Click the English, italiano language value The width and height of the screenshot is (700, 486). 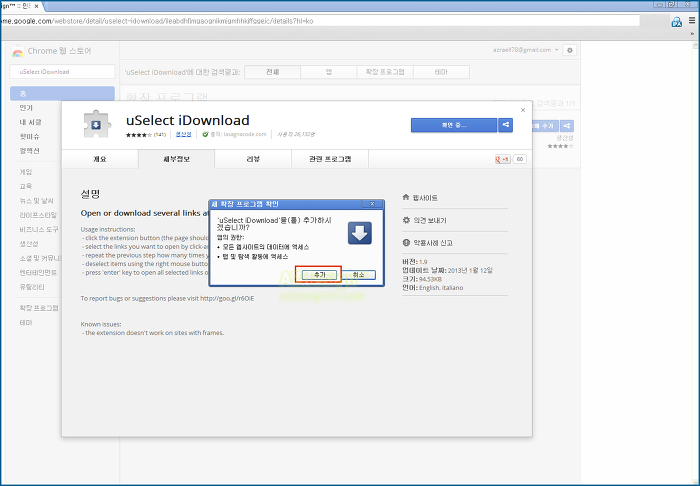point(441,288)
